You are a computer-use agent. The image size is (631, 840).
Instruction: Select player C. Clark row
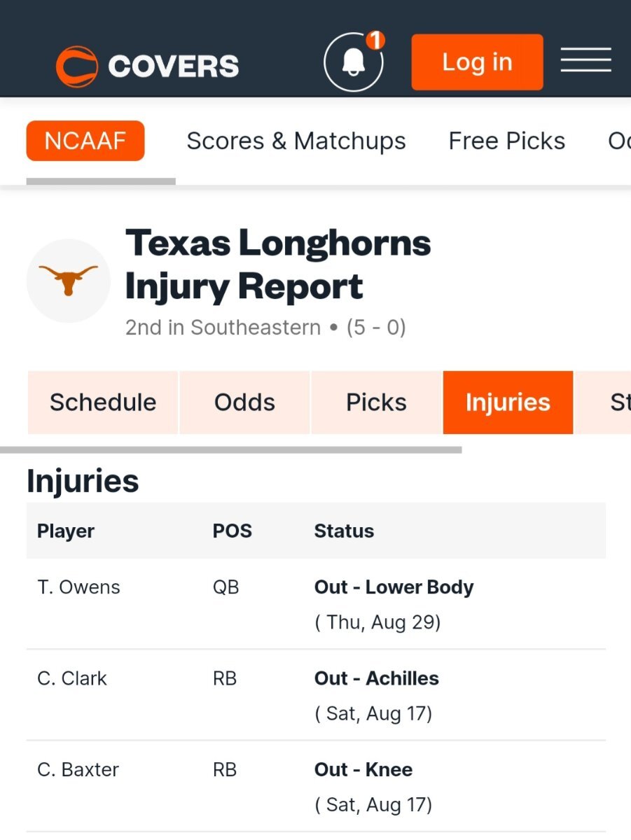click(316, 695)
